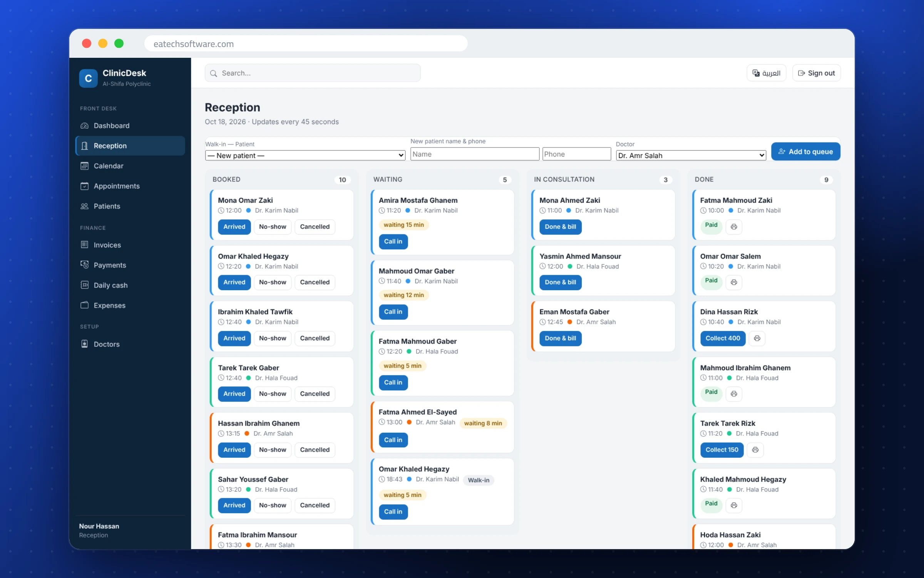Click the Walk-in tag on Omar Khaled Hegazy
Screen dimensions: 924x578
coord(479,480)
